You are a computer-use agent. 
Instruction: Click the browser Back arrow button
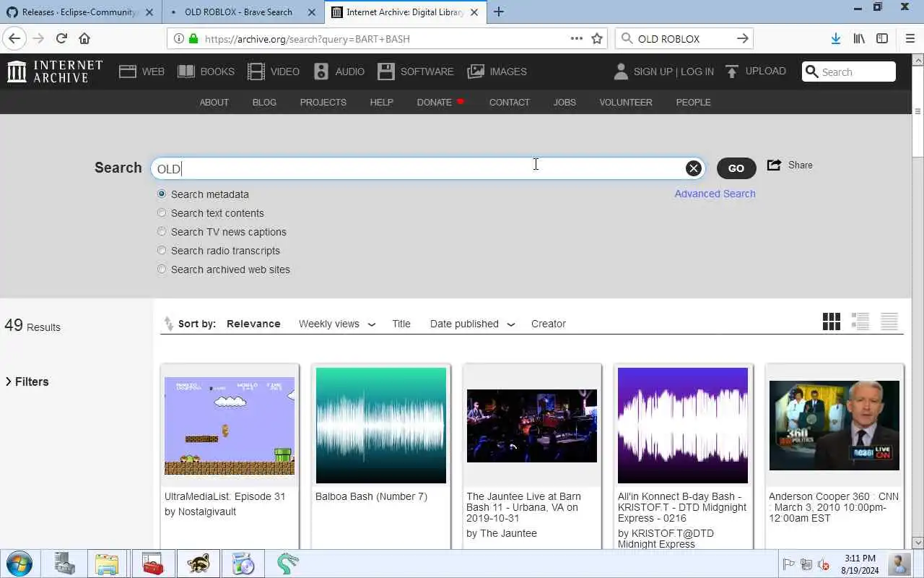click(14, 39)
